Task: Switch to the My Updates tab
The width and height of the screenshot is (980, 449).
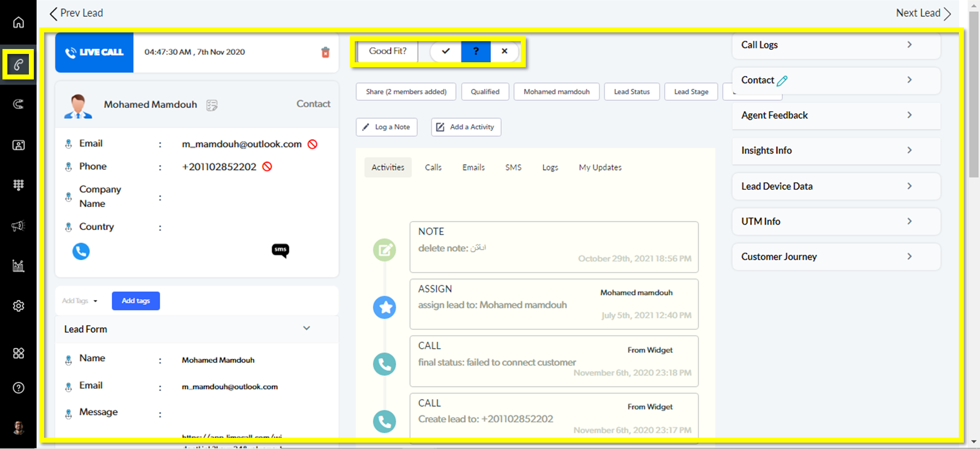Action: [600, 168]
